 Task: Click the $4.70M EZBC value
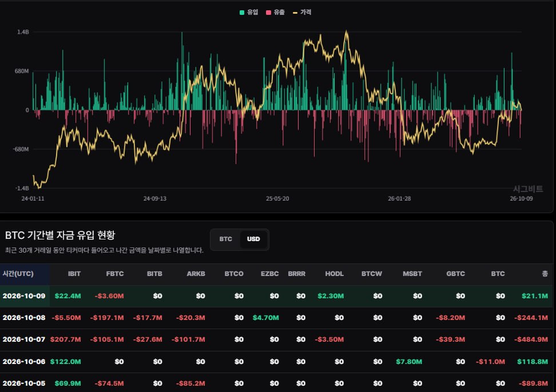(x=265, y=318)
